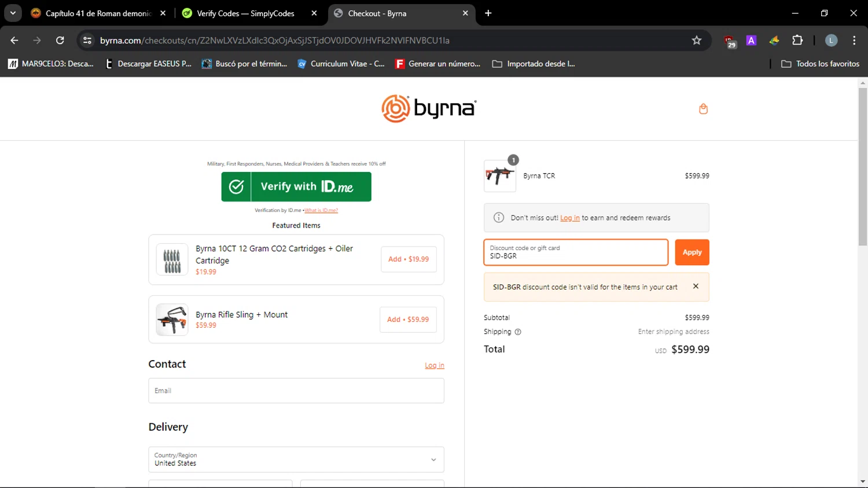Go forward in browser history
This screenshot has height=488, width=868.
click(37, 41)
